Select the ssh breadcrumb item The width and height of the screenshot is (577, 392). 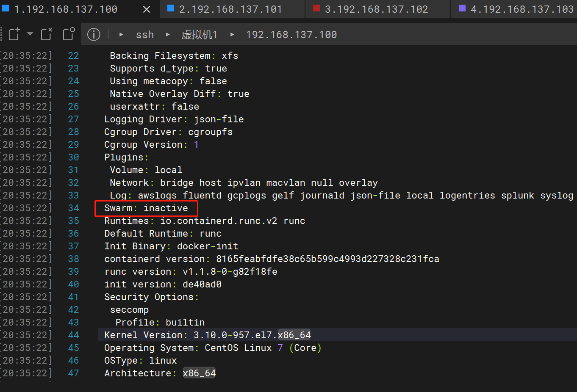pyautogui.click(x=145, y=35)
